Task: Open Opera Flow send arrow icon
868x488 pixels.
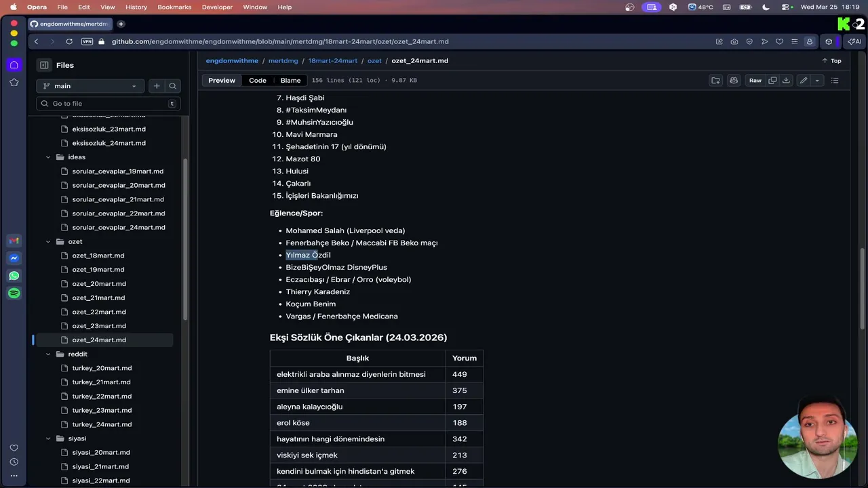Action: pyautogui.click(x=764, y=41)
